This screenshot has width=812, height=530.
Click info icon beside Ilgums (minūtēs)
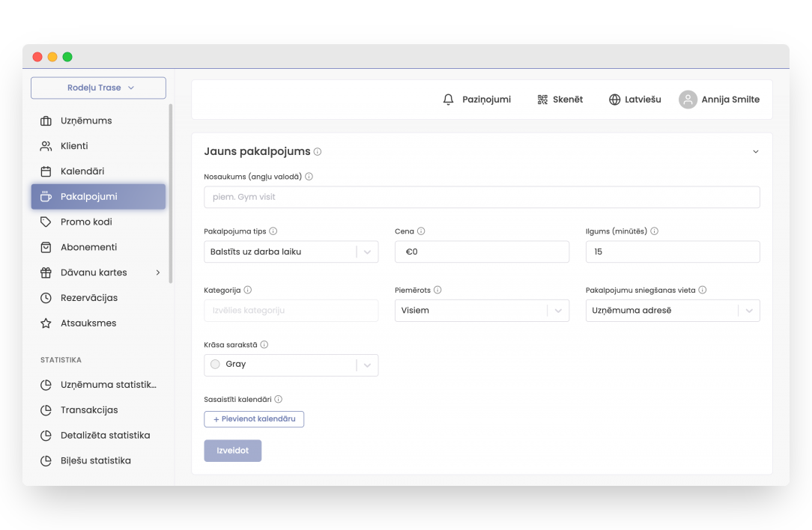click(x=654, y=231)
